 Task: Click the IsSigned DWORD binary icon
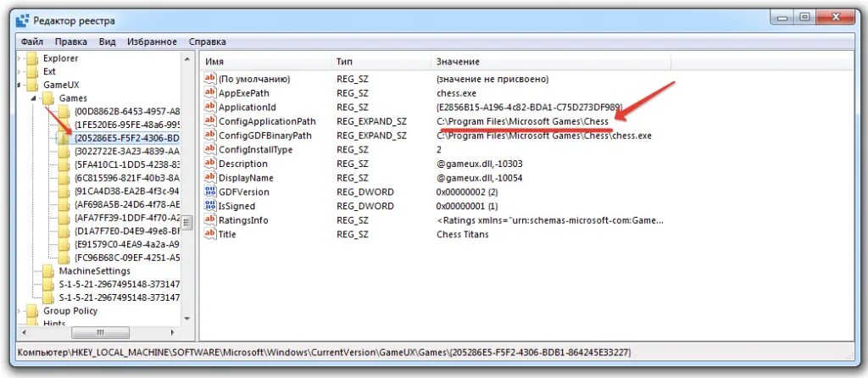(x=210, y=206)
